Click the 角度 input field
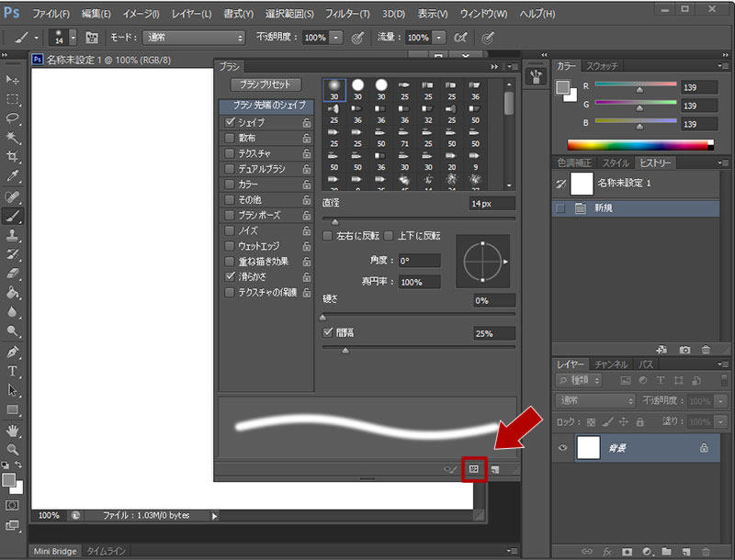 click(x=419, y=261)
